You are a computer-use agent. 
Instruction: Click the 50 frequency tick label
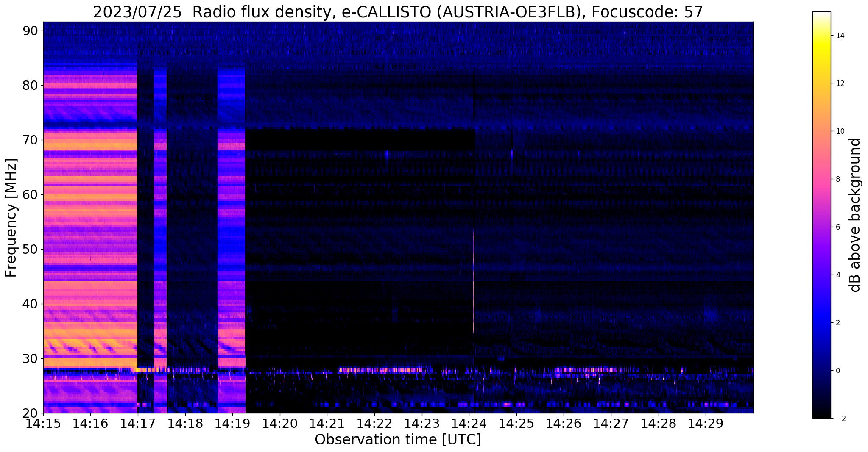pos(30,249)
